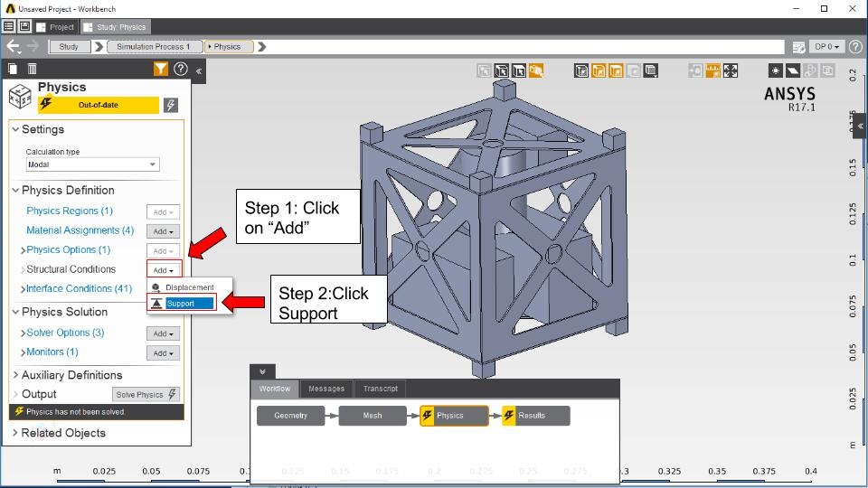
Task: Toggle the first orange display cube icon
Action: tap(599, 70)
